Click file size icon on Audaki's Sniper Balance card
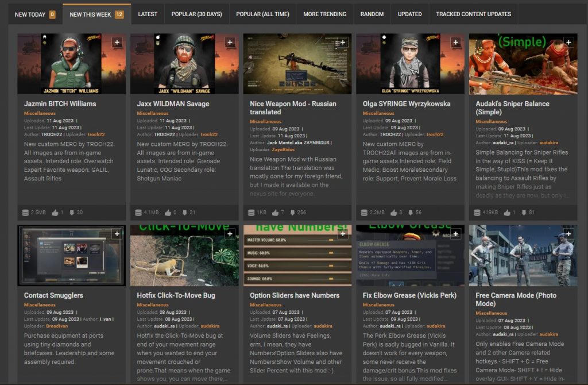This screenshot has width=588, height=385. (x=478, y=213)
